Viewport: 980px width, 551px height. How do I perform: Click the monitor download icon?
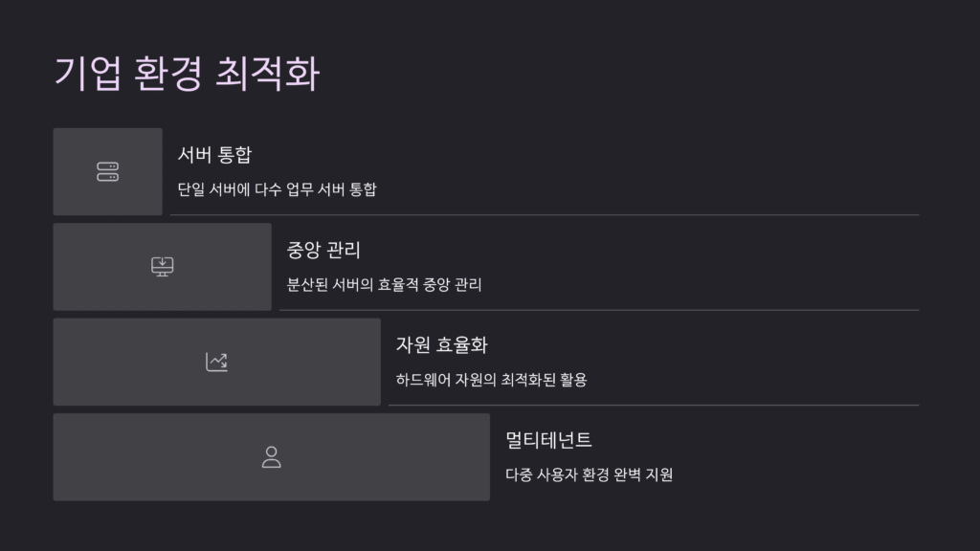coord(163,267)
